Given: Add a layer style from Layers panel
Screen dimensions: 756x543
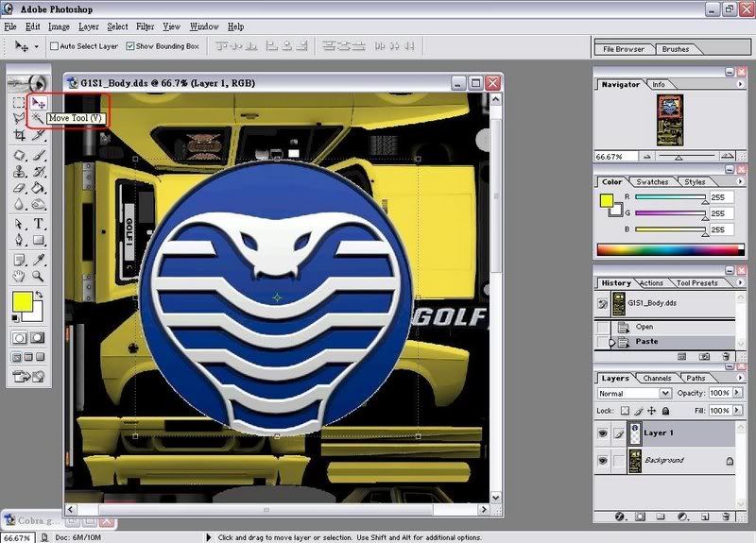Looking at the screenshot, I should (620, 517).
